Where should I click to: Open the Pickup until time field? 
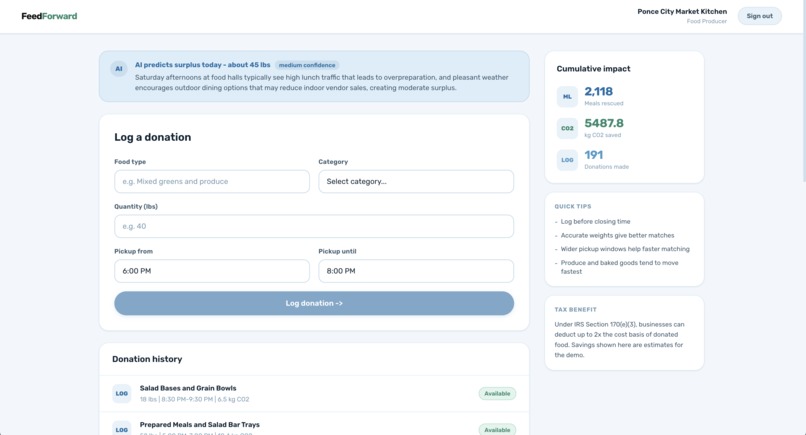416,271
